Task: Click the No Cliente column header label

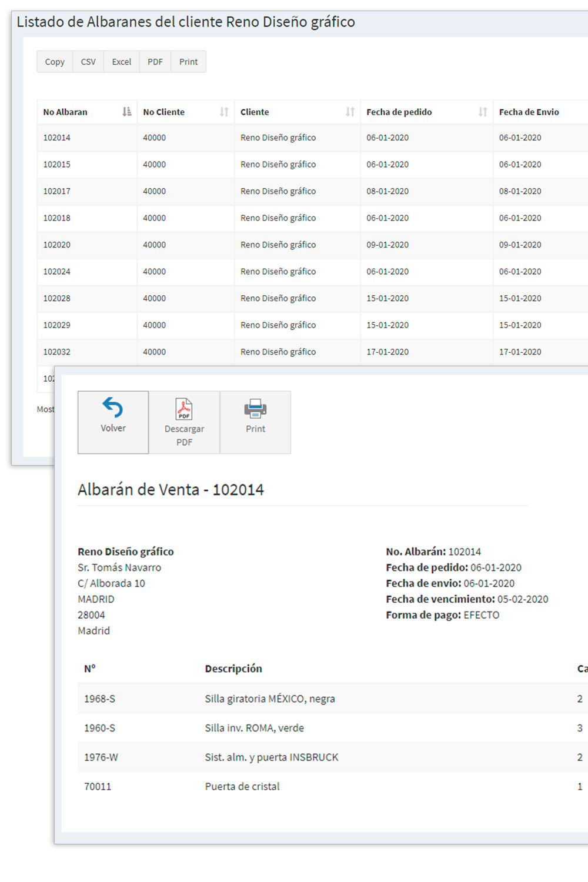Action: point(164,112)
